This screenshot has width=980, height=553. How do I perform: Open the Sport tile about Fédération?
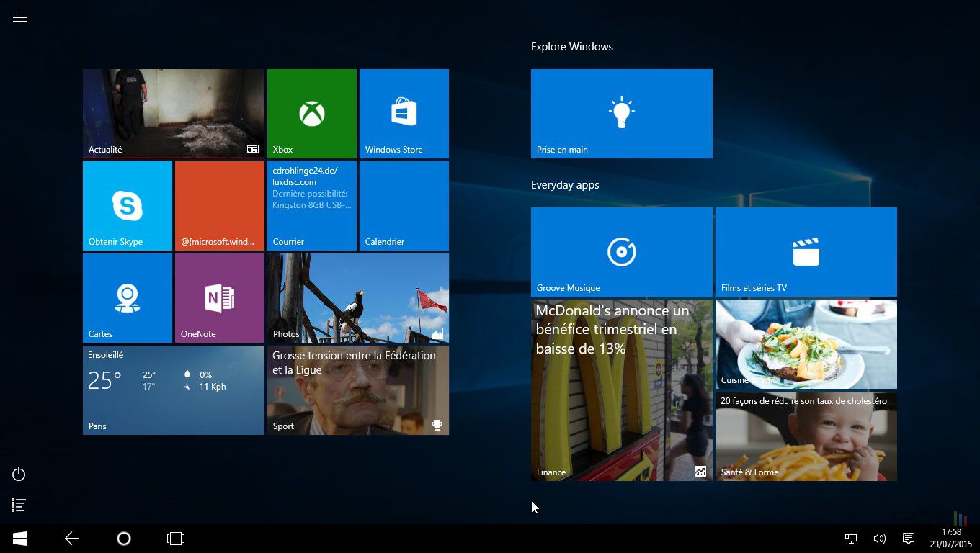(358, 390)
